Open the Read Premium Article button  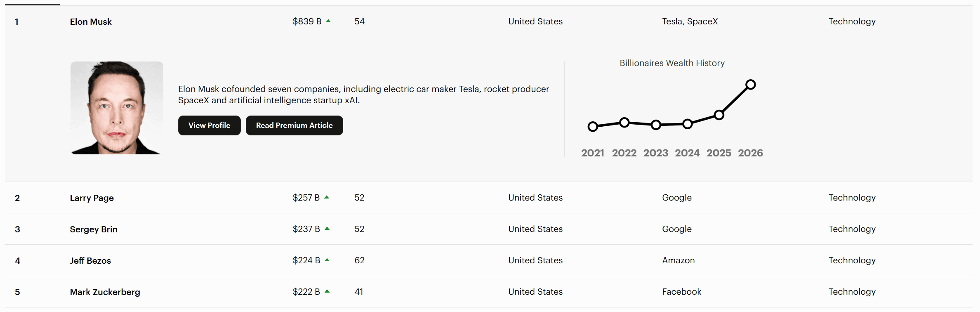click(x=294, y=125)
